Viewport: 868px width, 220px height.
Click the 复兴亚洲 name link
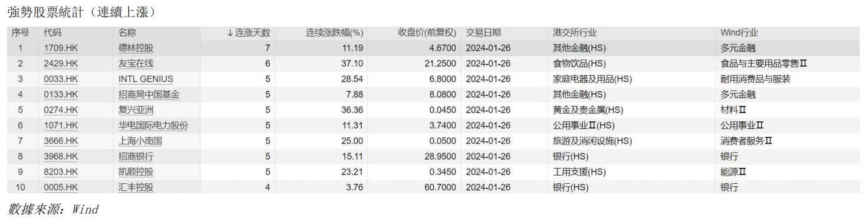(x=136, y=109)
